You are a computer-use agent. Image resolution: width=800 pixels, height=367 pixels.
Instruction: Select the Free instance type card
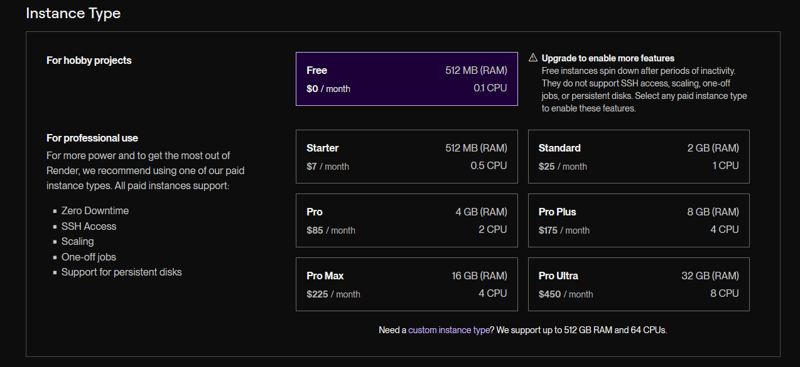pyautogui.click(x=407, y=79)
